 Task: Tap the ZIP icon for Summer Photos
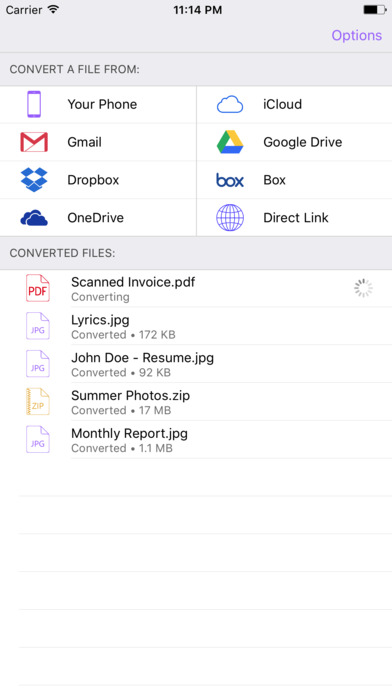click(x=37, y=402)
